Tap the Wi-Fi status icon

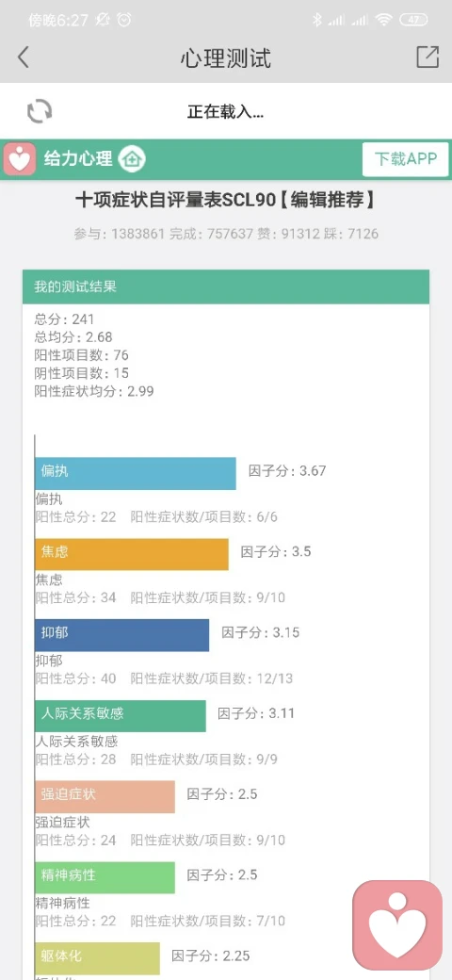point(383,20)
